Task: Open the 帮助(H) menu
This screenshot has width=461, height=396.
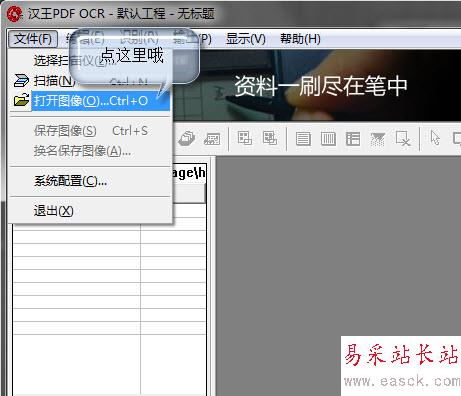Action: 300,39
